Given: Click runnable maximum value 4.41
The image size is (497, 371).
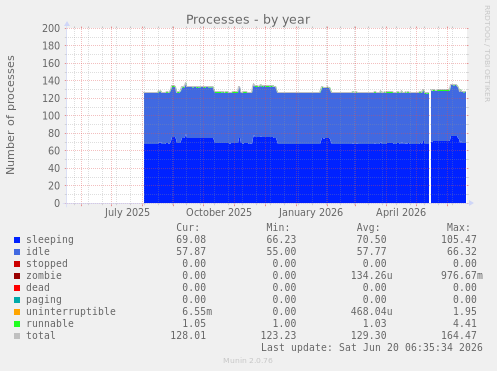Looking at the screenshot, I should (x=465, y=324).
